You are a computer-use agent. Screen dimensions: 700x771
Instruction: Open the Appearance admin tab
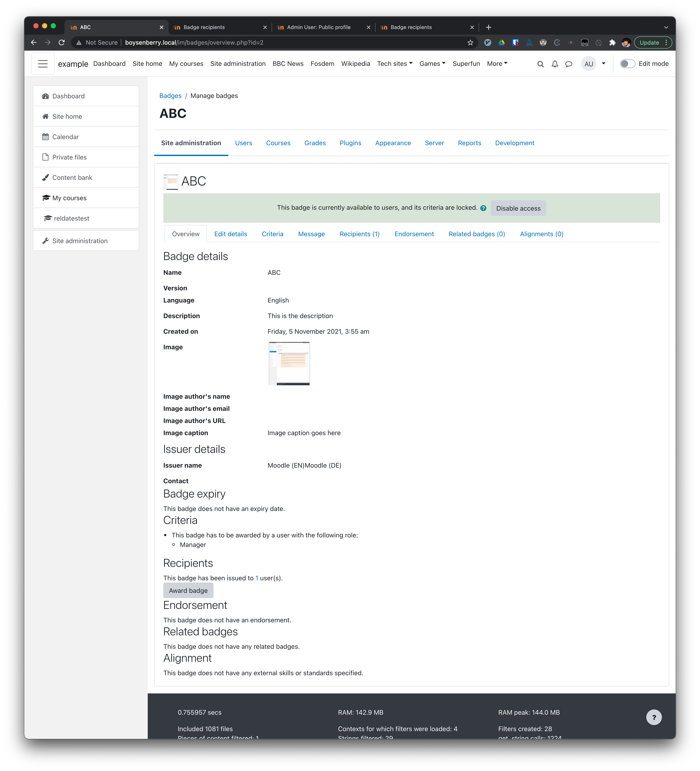tap(393, 143)
